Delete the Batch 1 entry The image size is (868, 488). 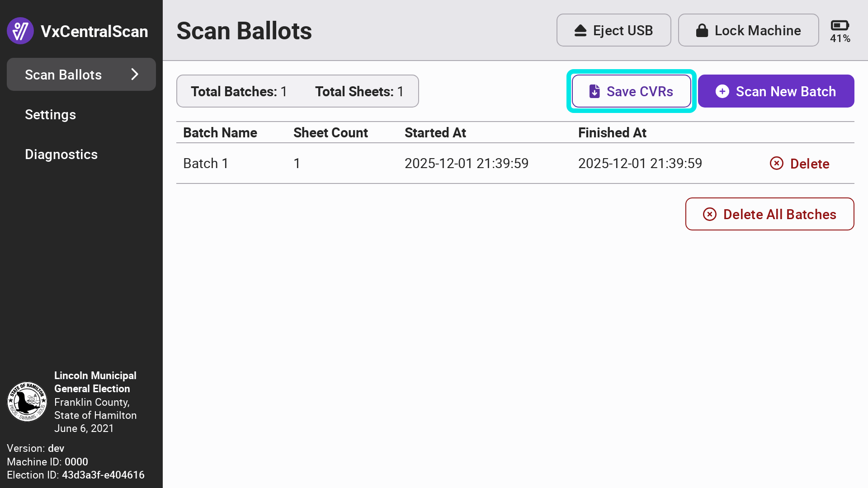point(809,164)
